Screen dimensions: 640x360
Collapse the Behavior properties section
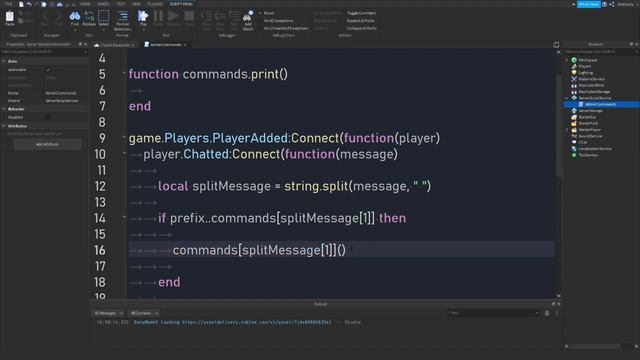[4, 109]
